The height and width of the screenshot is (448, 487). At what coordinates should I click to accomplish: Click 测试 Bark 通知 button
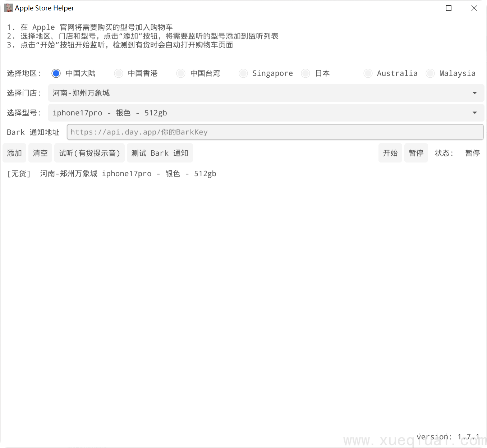coord(160,153)
